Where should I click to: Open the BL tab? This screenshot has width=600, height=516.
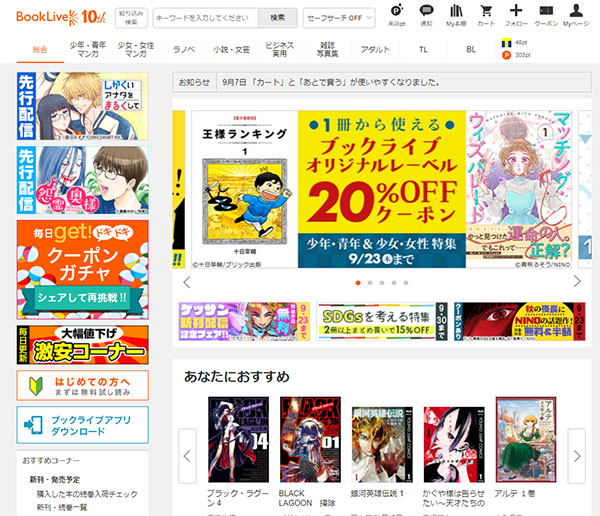coord(471,49)
